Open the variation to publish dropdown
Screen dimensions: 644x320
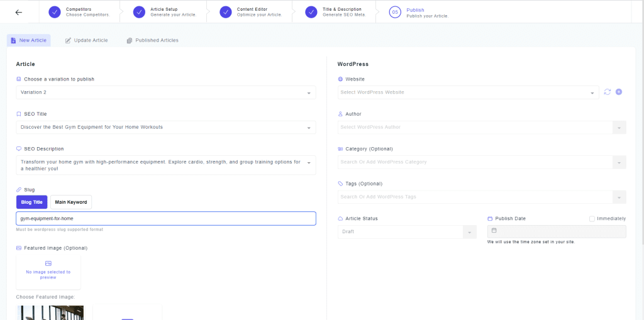coord(165,92)
